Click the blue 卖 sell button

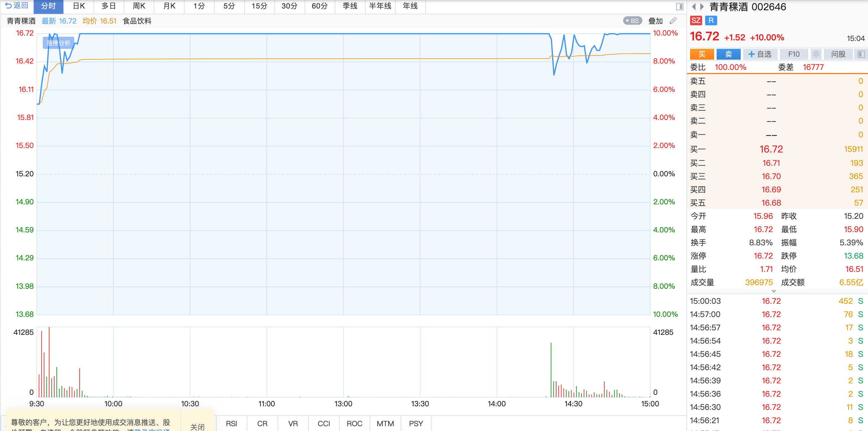tap(728, 54)
